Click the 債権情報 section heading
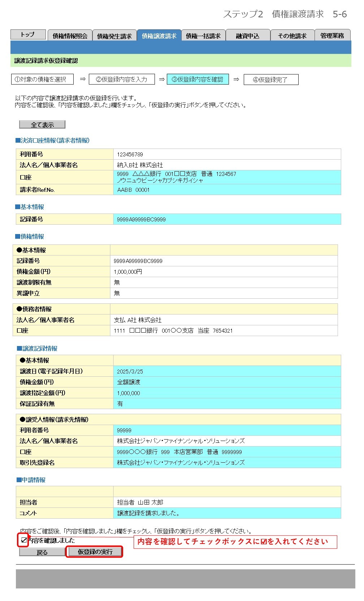Viewport: 364px width, 601px height. point(30,237)
